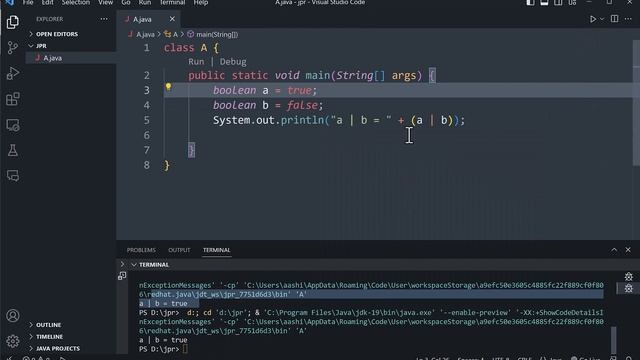The image size is (640, 360).
Task: Open the Terminal menu
Action: coord(172,2)
